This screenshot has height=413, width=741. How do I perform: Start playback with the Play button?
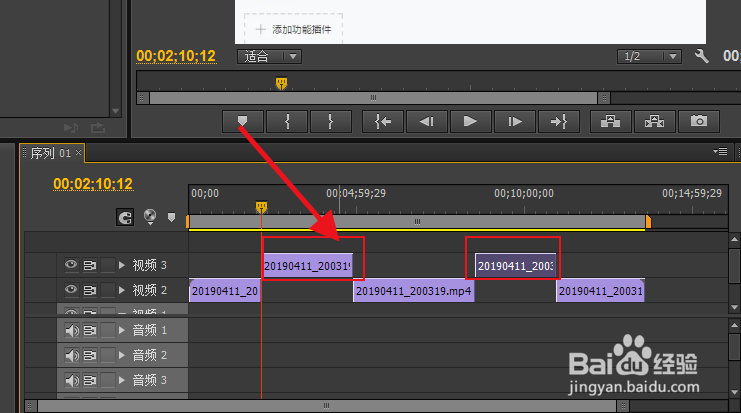pos(471,121)
